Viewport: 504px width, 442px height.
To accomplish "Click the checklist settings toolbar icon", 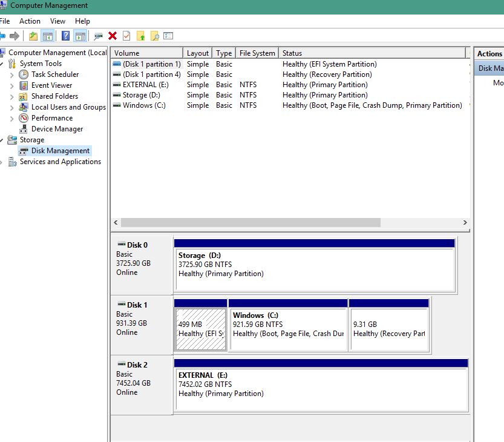I will pyautogui.click(x=168, y=36).
